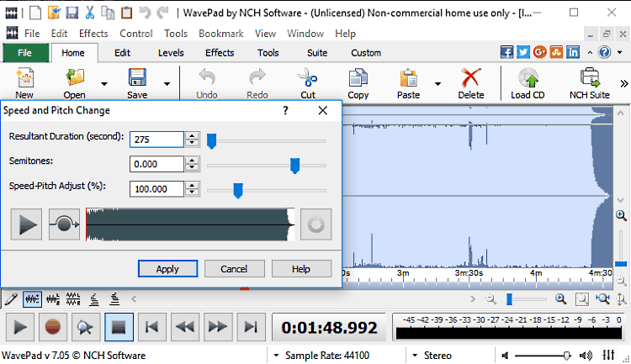631x364 pixels.
Task: Open the Bookmark menu
Action: [x=221, y=34]
